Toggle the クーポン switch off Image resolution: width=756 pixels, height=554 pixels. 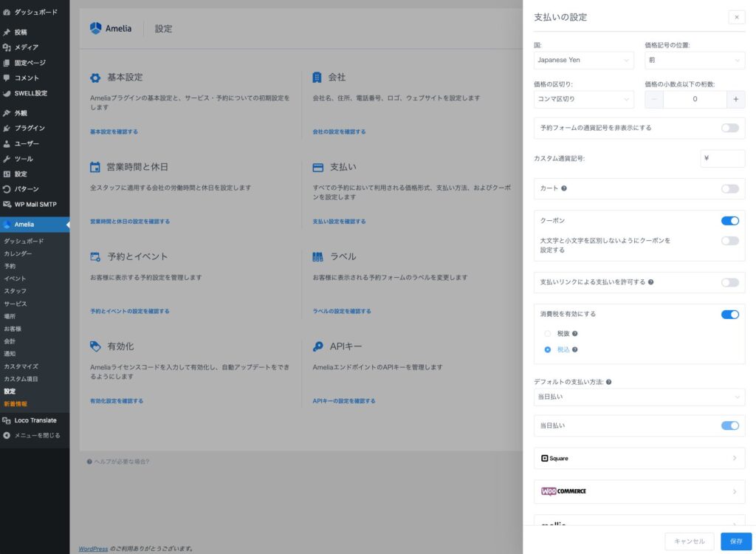coord(729,221)
